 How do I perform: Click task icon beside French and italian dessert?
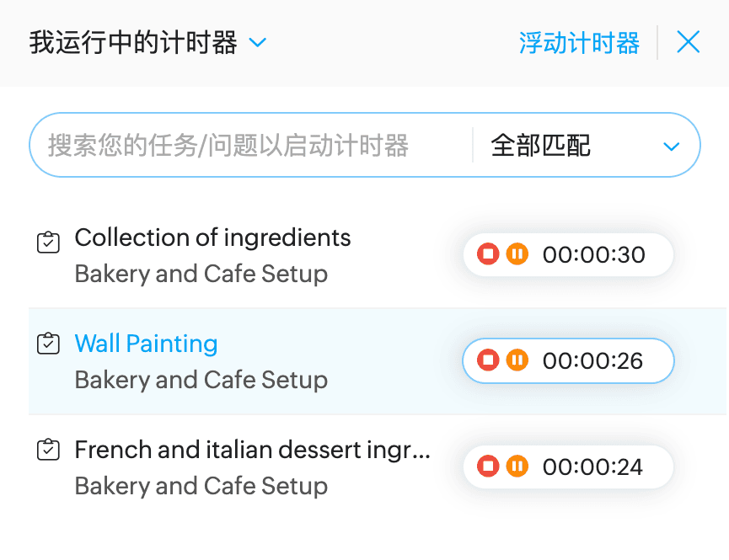(x=48, y=450)
